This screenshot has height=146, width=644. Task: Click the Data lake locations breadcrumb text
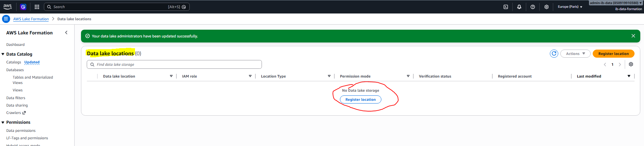(74, 19)
